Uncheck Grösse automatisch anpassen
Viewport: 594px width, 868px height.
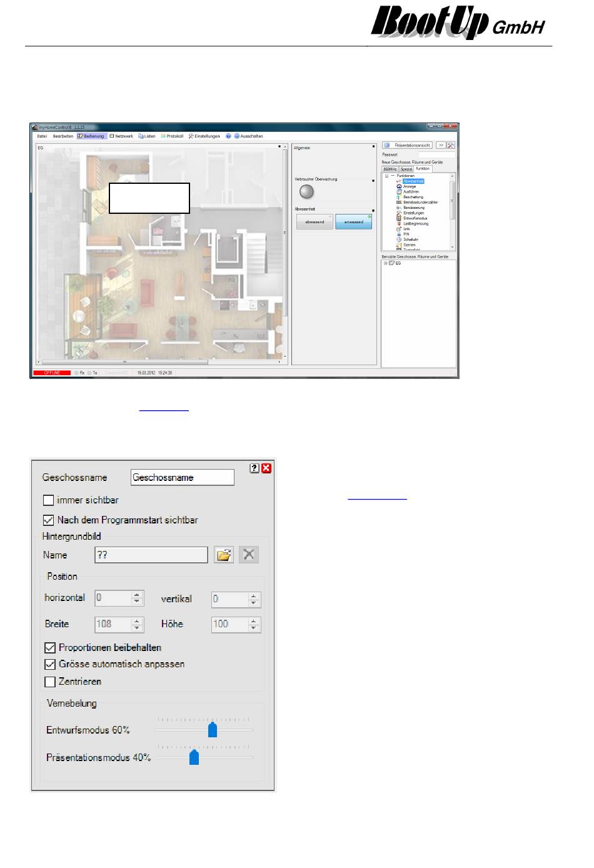[x=50, y=664]
